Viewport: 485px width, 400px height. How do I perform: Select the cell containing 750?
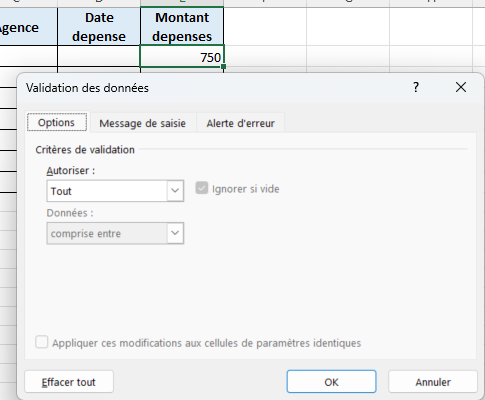click(x=182, y=57)
